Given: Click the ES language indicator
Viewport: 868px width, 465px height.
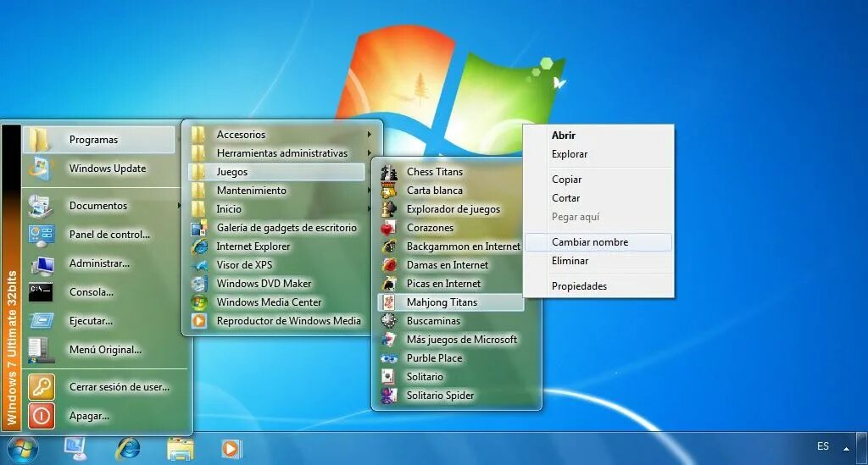Looking at the screenshot, I should click(x=823, y=446).
